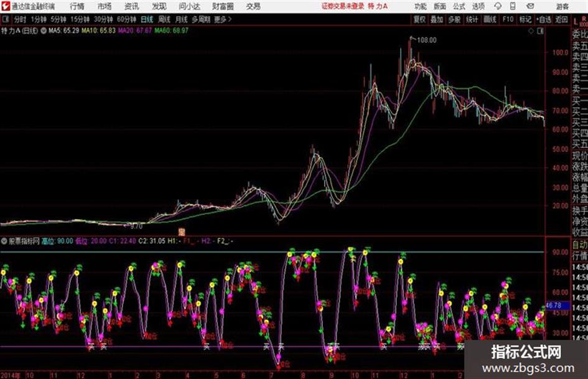Open the headset customer service icon
Screen dimensions: 588x379
498,6
